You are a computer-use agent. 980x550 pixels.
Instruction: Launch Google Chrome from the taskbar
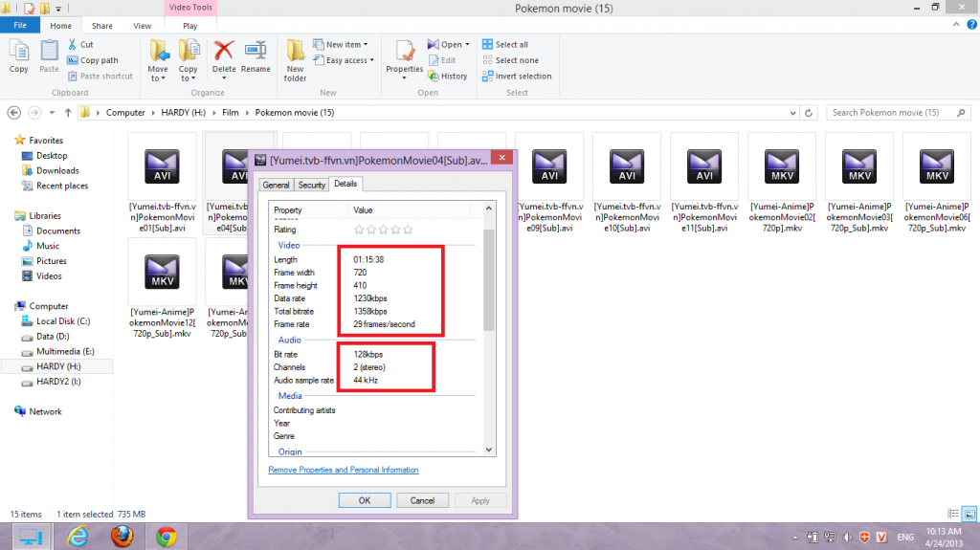167,537
